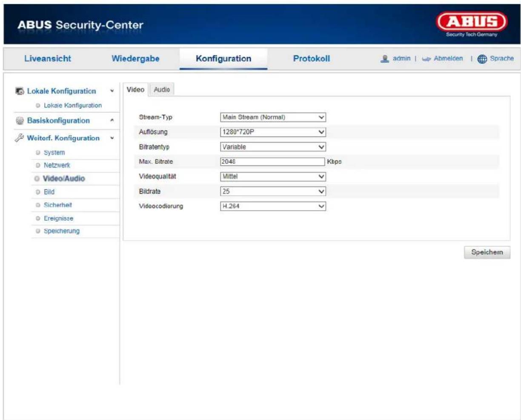The image size is (521, 420).
Task: Open System in the sidebar
Action: [x=54, y=152]
